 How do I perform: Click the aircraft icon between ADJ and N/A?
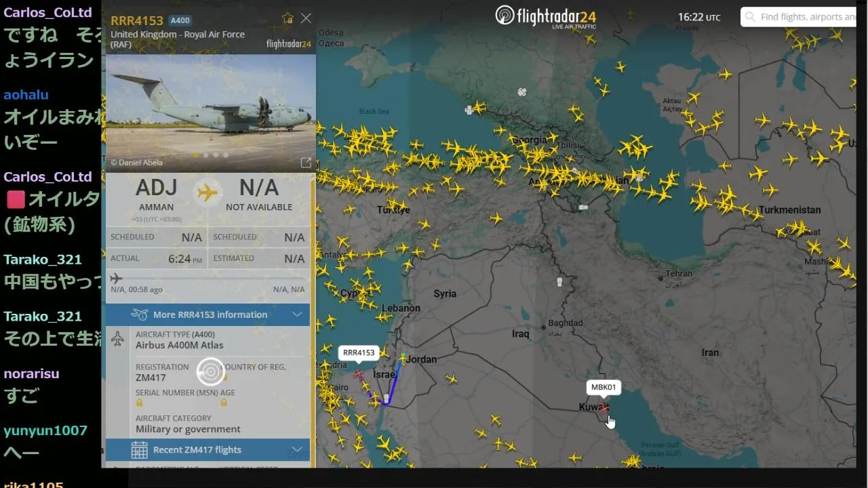click(208, 192)
